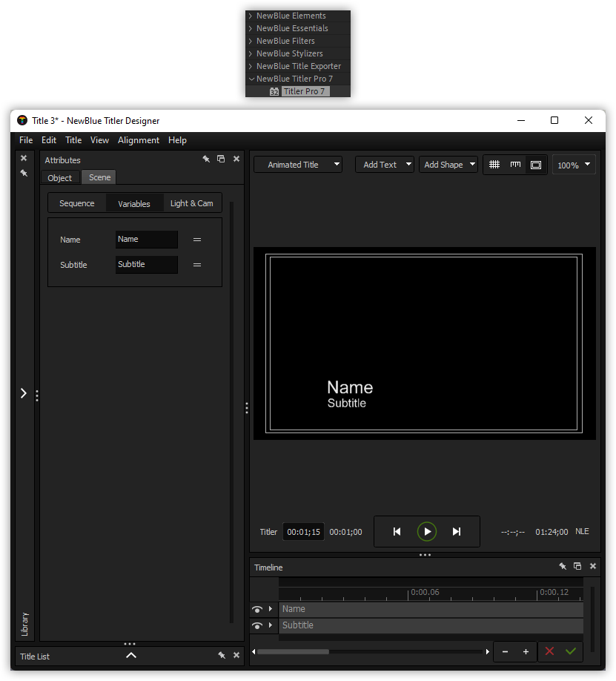Screen dimensions: 616x681
Task: Expand the Subtitle timeline track
Action: point(271,625)
